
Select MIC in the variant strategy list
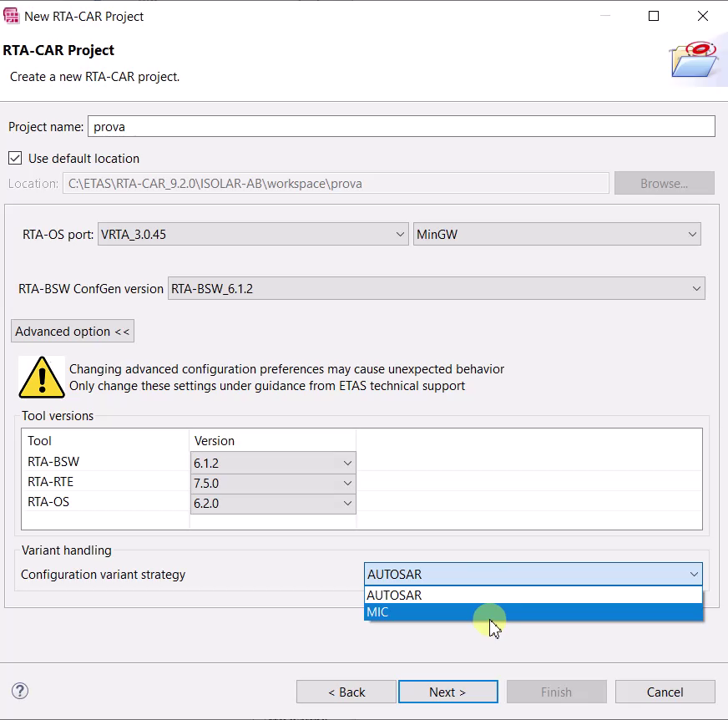coord(533,611)
